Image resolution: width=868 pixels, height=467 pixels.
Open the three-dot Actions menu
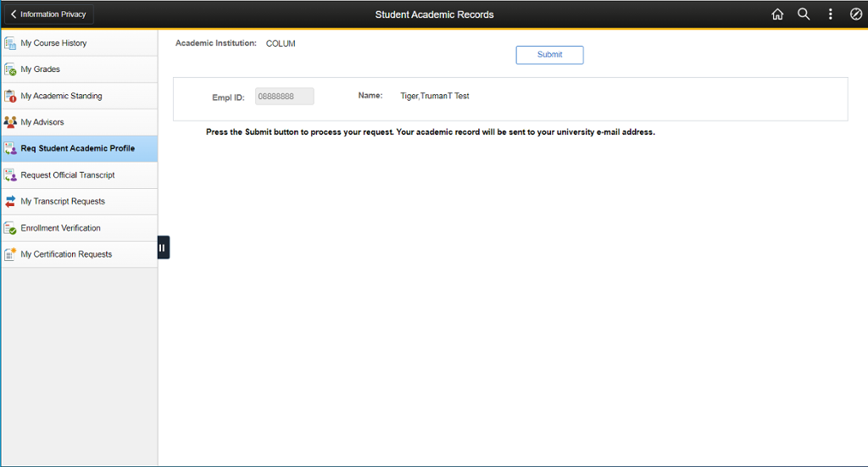pyautogui.click(x=830, y=14)
